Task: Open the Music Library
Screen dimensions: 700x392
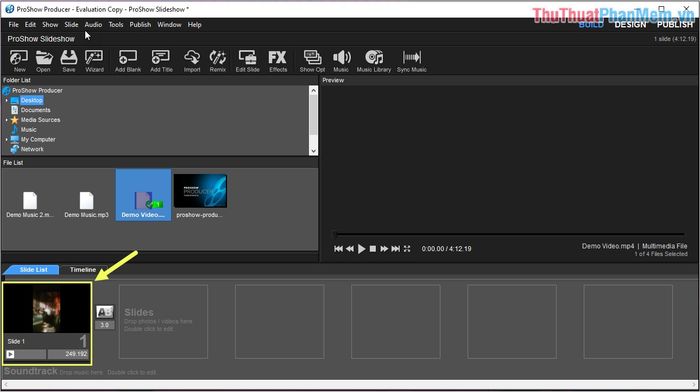Action: pyautogui.click(x=374, y=61)
